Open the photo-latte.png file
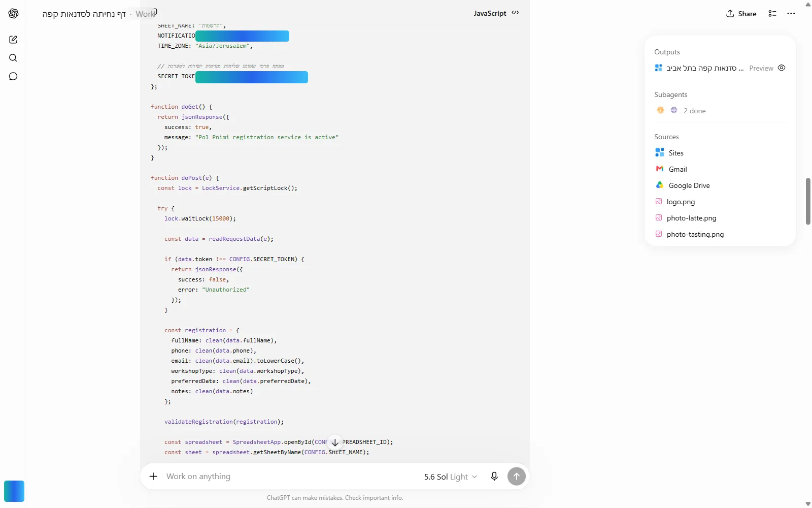 click(x=686, y=218)
